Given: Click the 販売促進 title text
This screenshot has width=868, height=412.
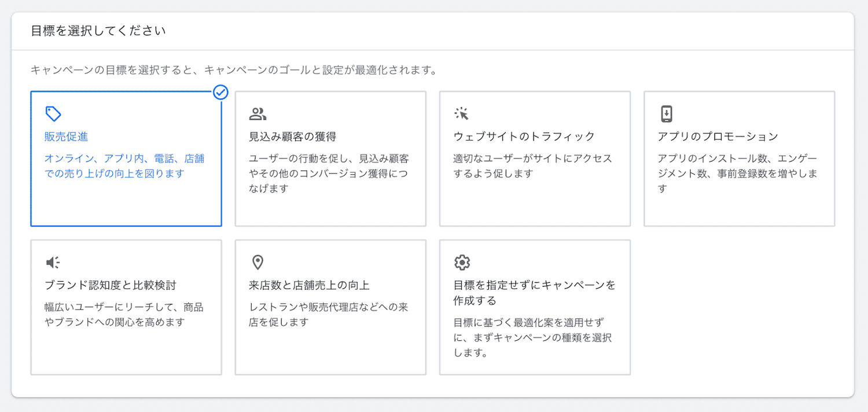Looking at the screenshot, I should click(x=66, y=137).
